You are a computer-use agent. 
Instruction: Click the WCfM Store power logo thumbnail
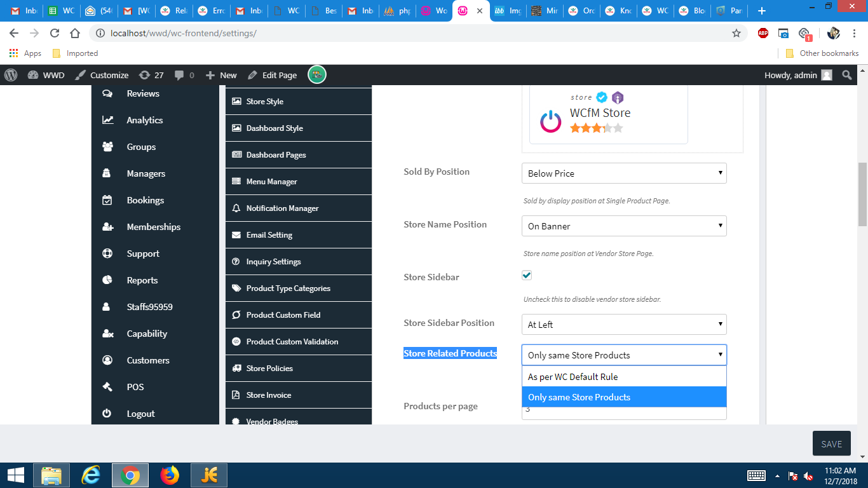[x=551, y=121]
